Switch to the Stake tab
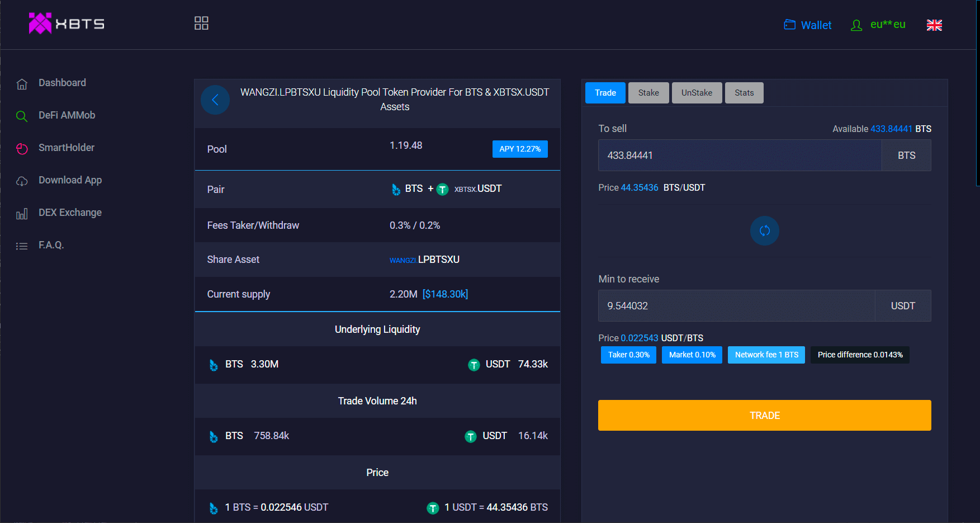Screen dimensions: 980x523 click(648, 93)
